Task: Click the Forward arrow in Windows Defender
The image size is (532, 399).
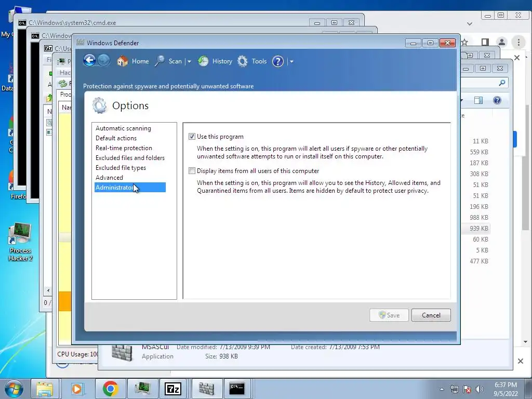Action: click(104, 61)
